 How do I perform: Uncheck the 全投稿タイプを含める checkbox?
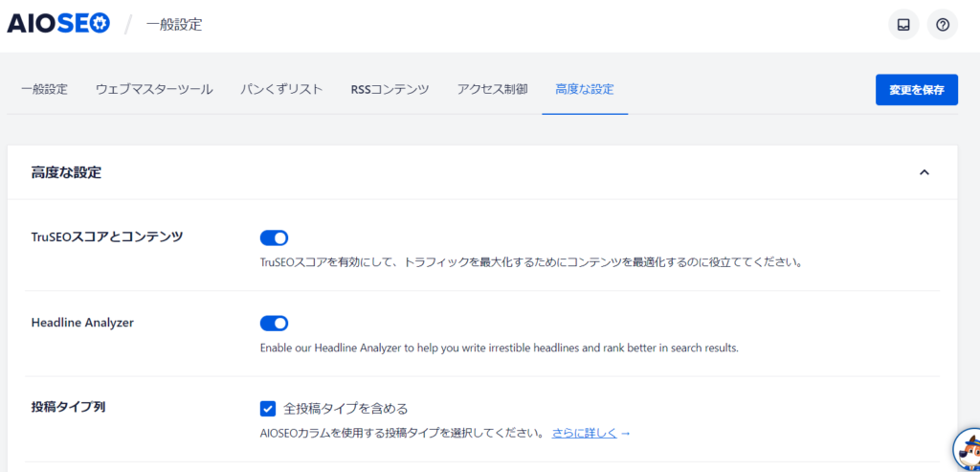click(268, 409)
